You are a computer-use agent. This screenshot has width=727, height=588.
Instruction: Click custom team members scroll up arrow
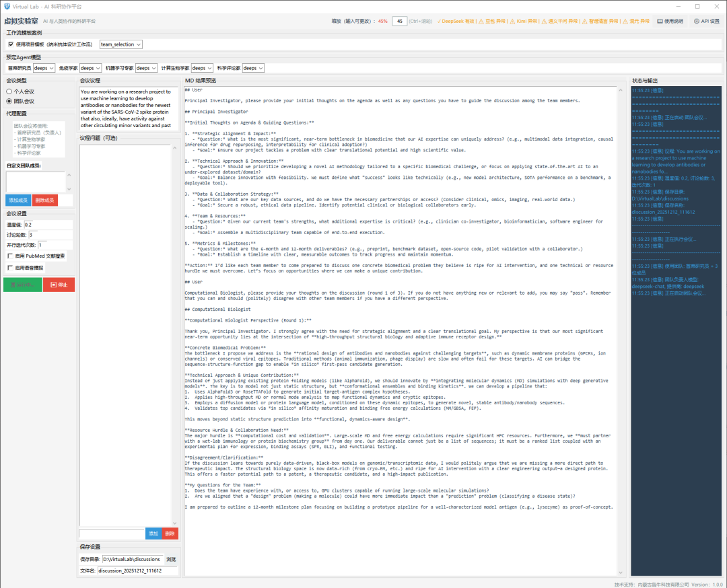[x=69, y=175]
